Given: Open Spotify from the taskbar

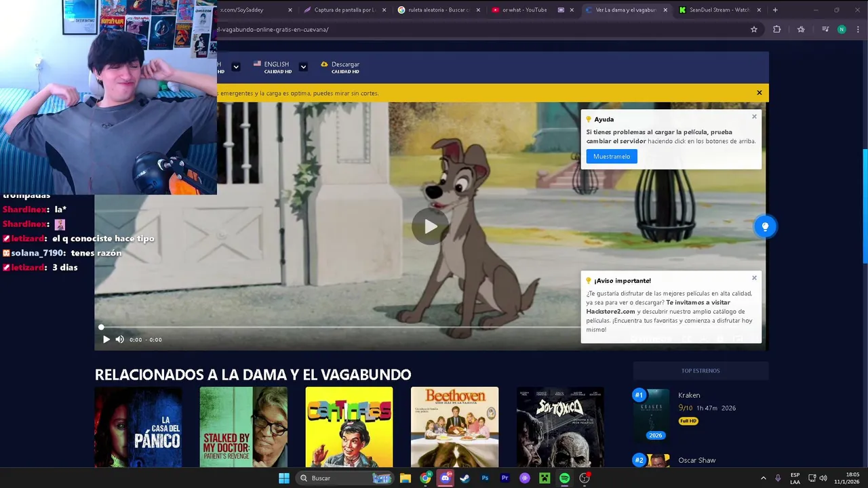Looking at the screenshot, I should coord(564,479).
